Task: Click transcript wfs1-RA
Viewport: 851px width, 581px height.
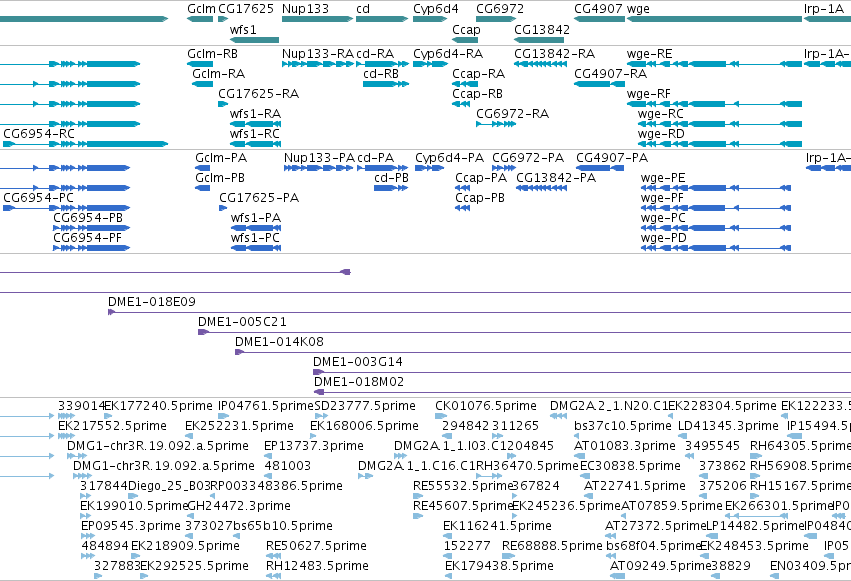Action: (255, 114)
